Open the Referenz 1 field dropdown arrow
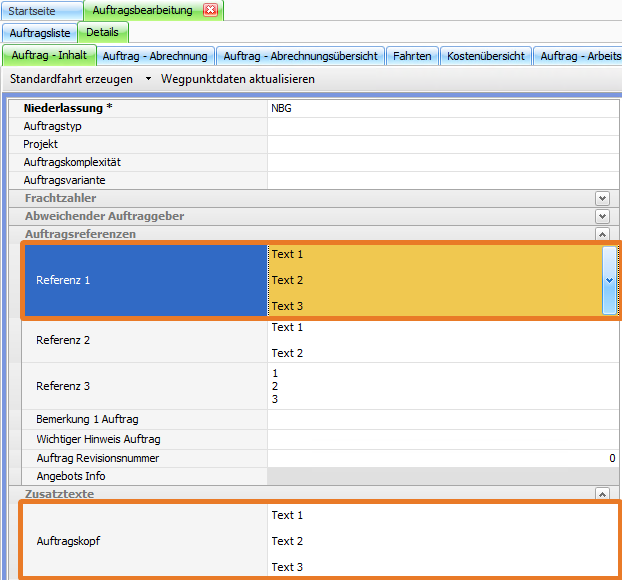 point(610,281)
